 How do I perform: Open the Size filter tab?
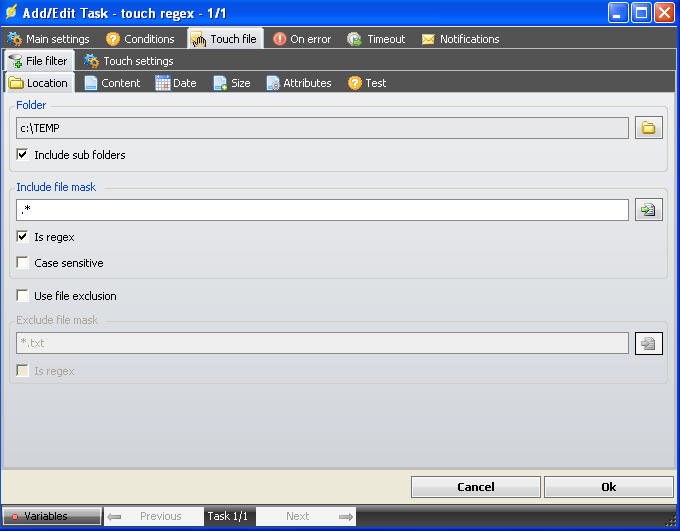(x=232, y=83)
